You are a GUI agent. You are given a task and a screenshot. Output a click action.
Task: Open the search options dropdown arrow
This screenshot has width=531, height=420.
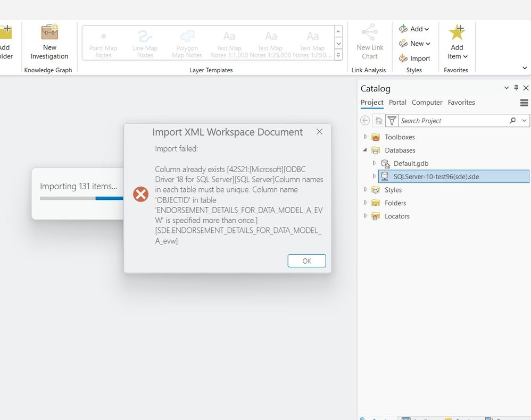tap(525, 121)
